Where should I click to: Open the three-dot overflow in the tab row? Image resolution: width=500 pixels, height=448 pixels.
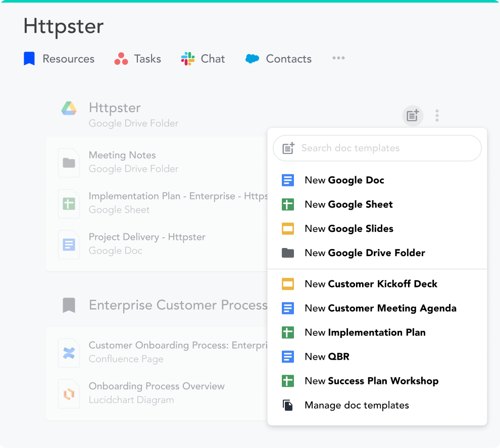tap(338, 58)
